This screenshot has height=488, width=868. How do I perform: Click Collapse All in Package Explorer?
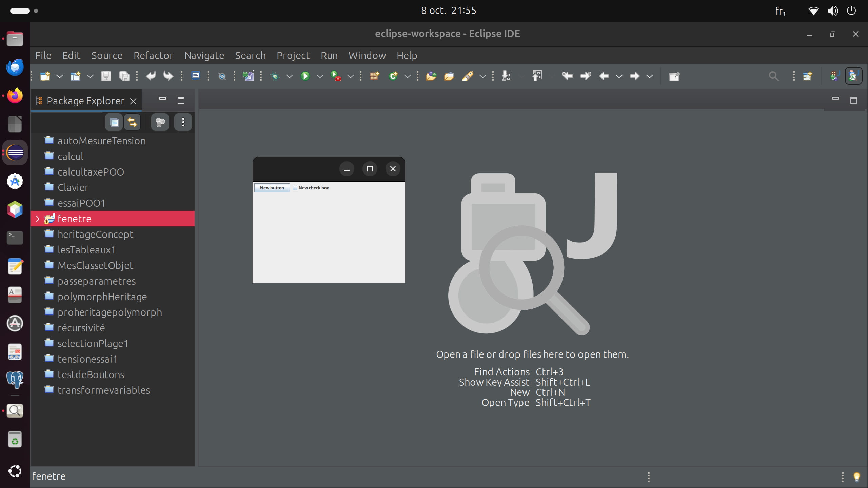tap(114, 122)
